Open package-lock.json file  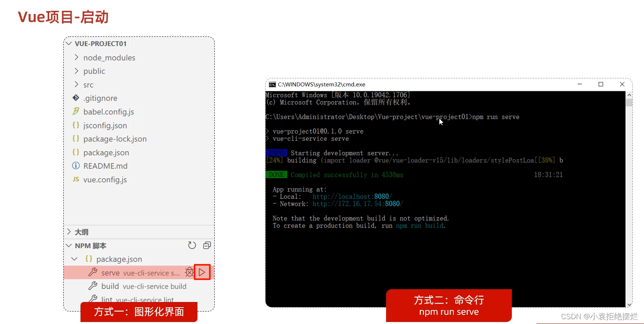point(115,139)
